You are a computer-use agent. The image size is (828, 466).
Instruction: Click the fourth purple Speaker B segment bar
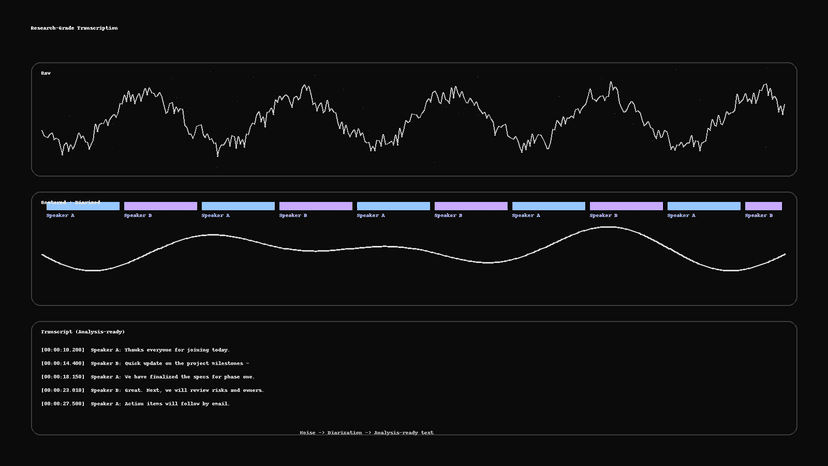tap(626, 206)
